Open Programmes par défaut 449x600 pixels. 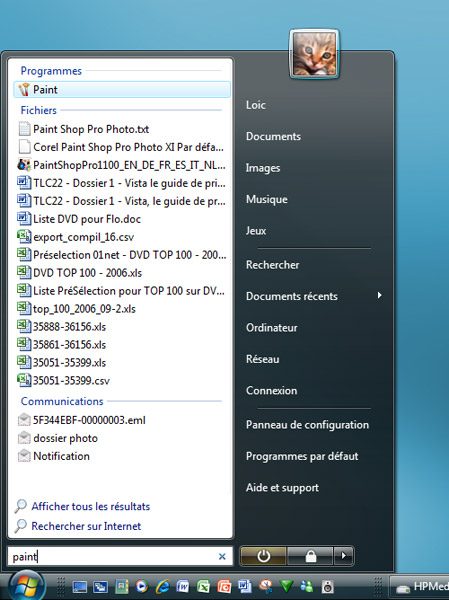[302, 456]
